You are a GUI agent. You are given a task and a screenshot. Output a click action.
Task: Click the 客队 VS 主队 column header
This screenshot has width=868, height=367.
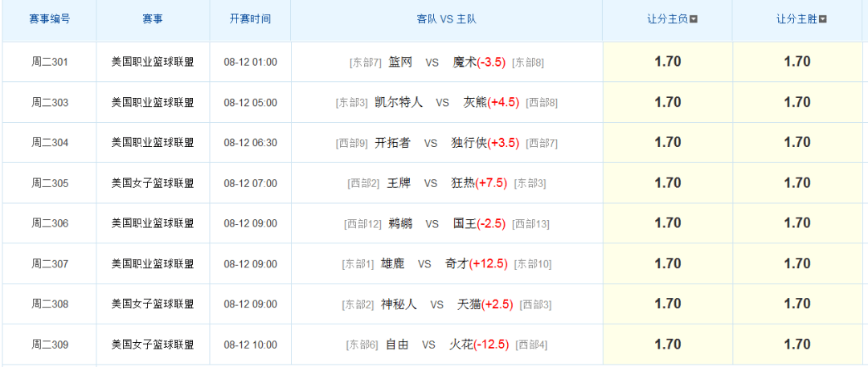click(446, 18)
